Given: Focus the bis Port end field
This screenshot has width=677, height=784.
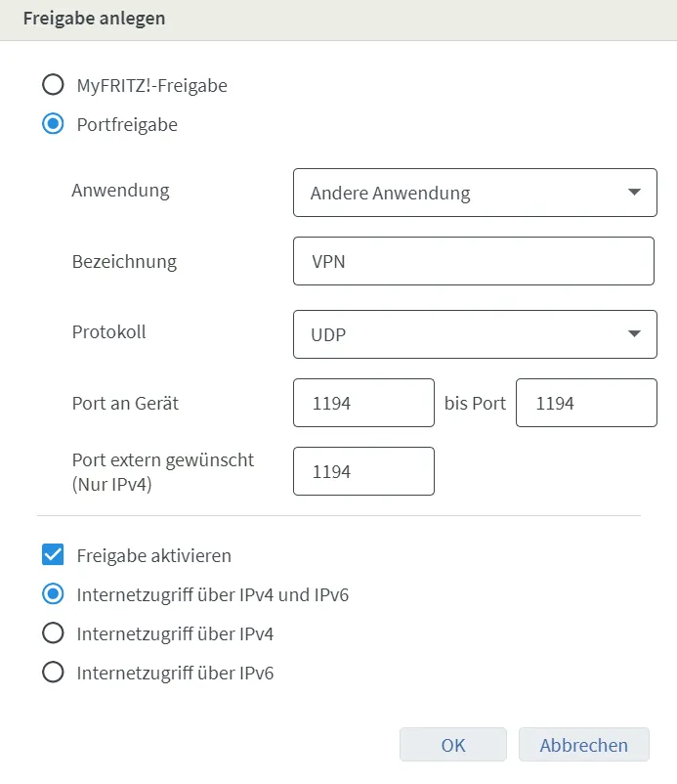Looking at the screenshot, I should pos(586,403).
